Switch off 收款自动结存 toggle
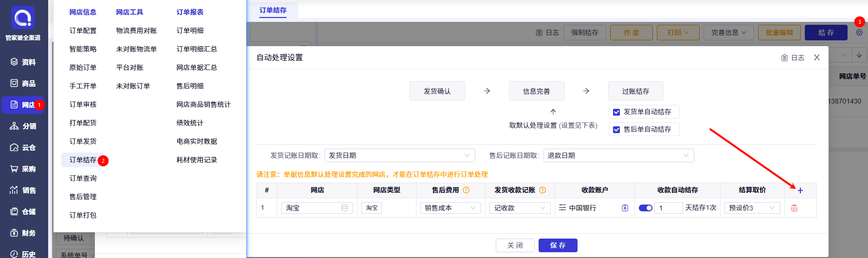This screenshot has width=868, height=258. point(646,208)
